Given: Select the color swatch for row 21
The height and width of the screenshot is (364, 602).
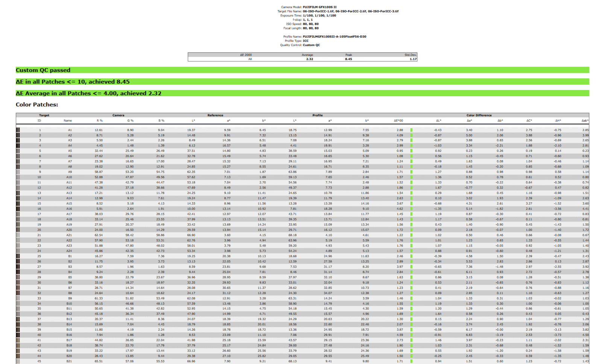Looking at the screenshot, I should pos(18,235).
